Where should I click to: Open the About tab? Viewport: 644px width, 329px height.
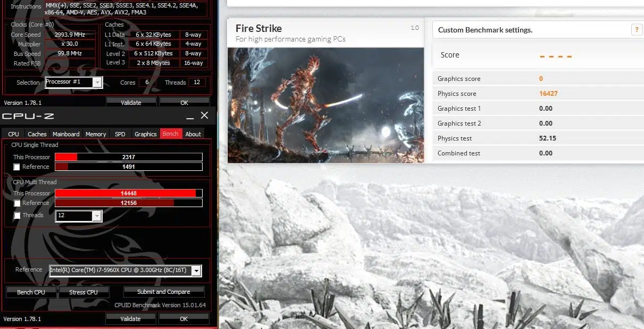193,134
